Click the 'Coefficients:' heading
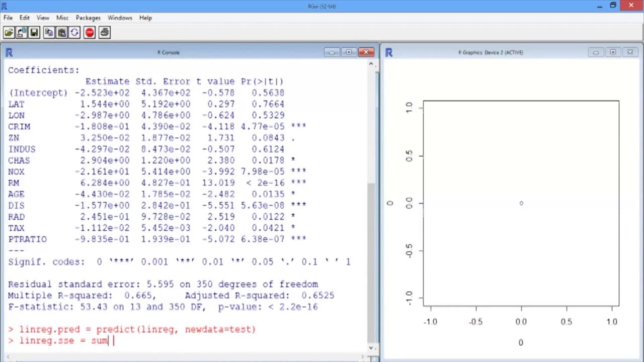This screenshot has width=644, height=362. pos(44,70)
